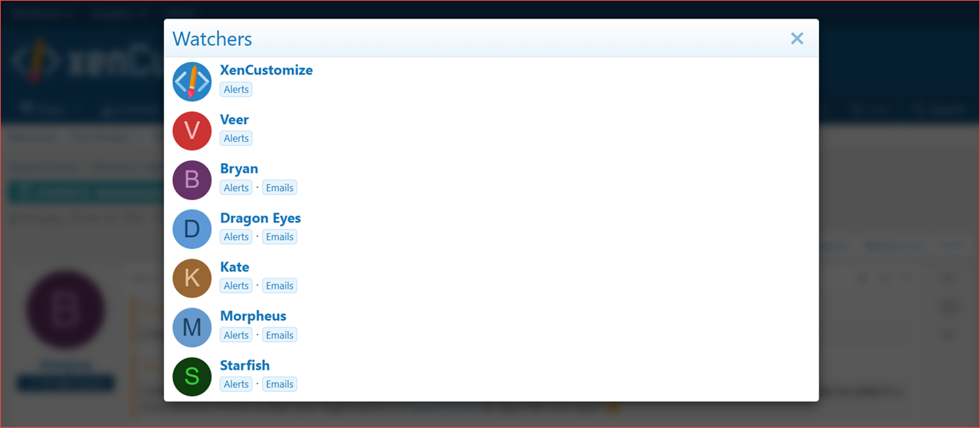The image size is (980, 428).
Task: Visit the Kate username link
Action: (x=234, y=266)
